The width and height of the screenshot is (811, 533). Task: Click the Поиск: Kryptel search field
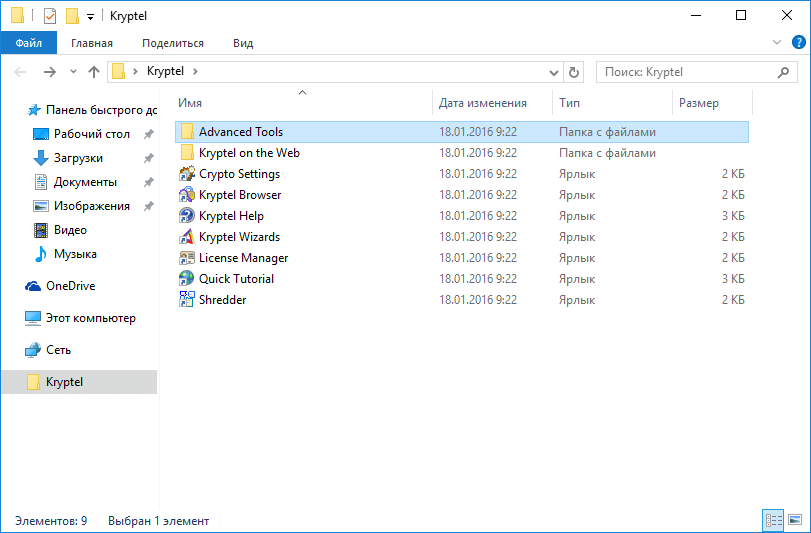(686, 72)
